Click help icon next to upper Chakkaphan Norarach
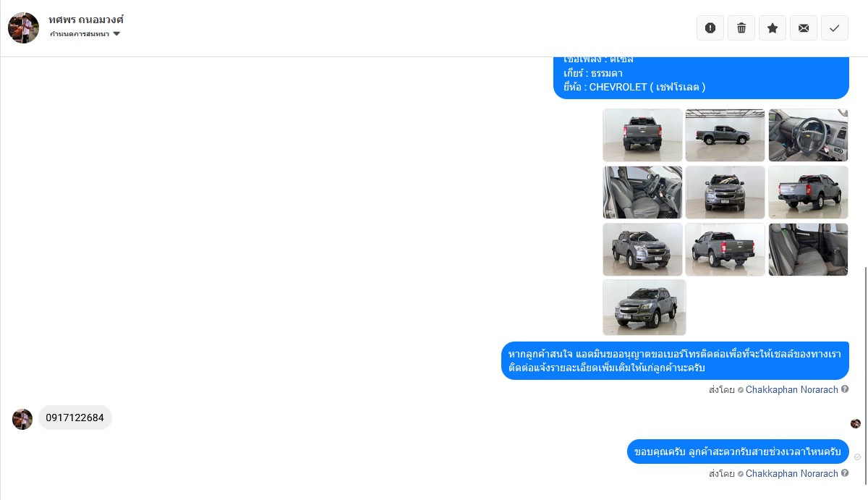Viewport: 868px width, 500px height. [x=844, y=389]
